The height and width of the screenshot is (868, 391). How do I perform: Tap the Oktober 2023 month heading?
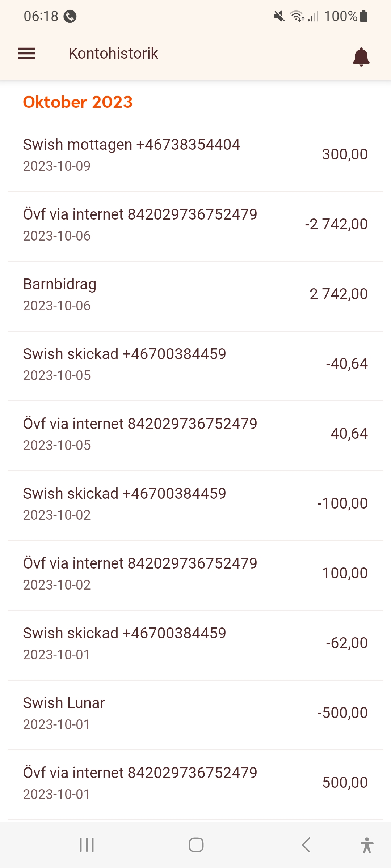(x=78, y=102)
